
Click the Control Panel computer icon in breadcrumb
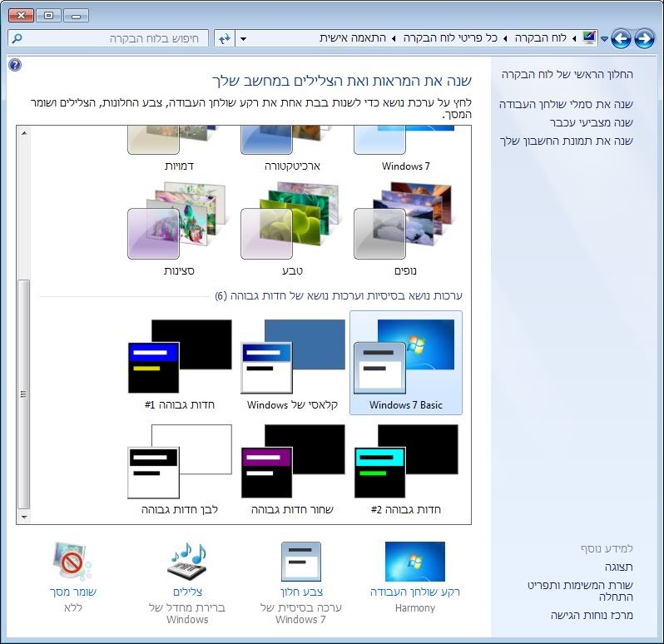588,37
